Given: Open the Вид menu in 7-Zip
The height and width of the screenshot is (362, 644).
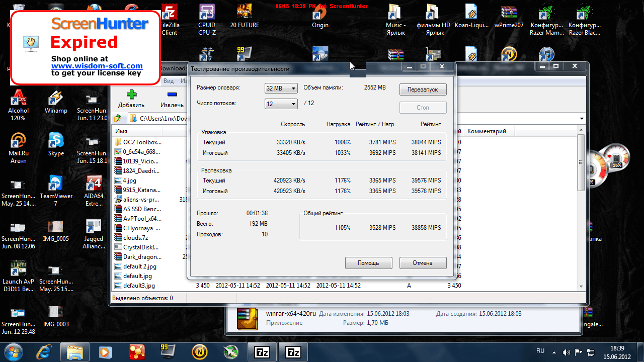Looking at the screenshot, I should [x=169, y=81].
